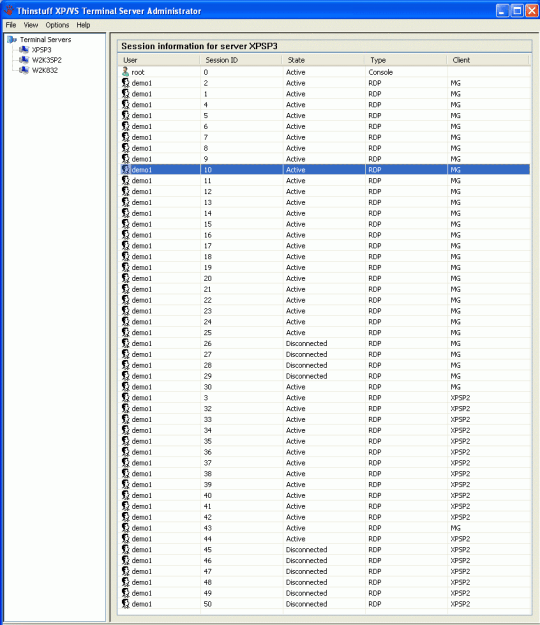Click the Terminal Servers tree icon
Viewport: 540px width, 625px height.
click(x=12, y=39)
